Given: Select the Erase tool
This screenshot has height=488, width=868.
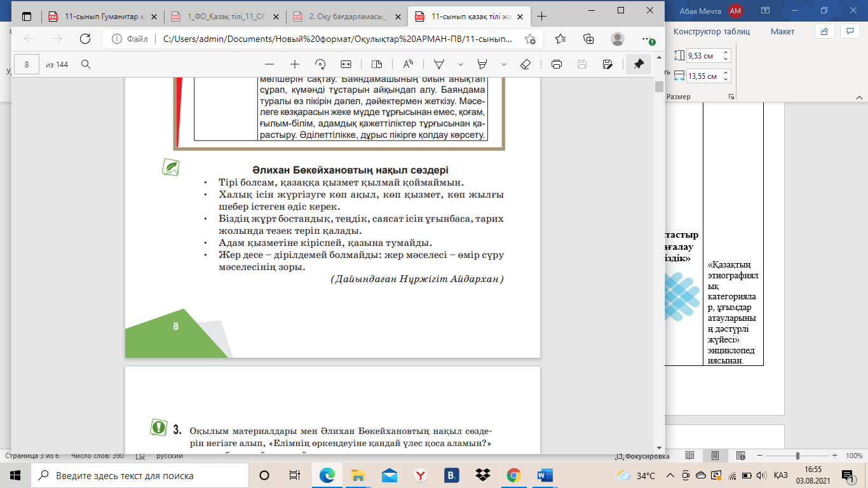Looking at the screenshot, I should 526,64.
